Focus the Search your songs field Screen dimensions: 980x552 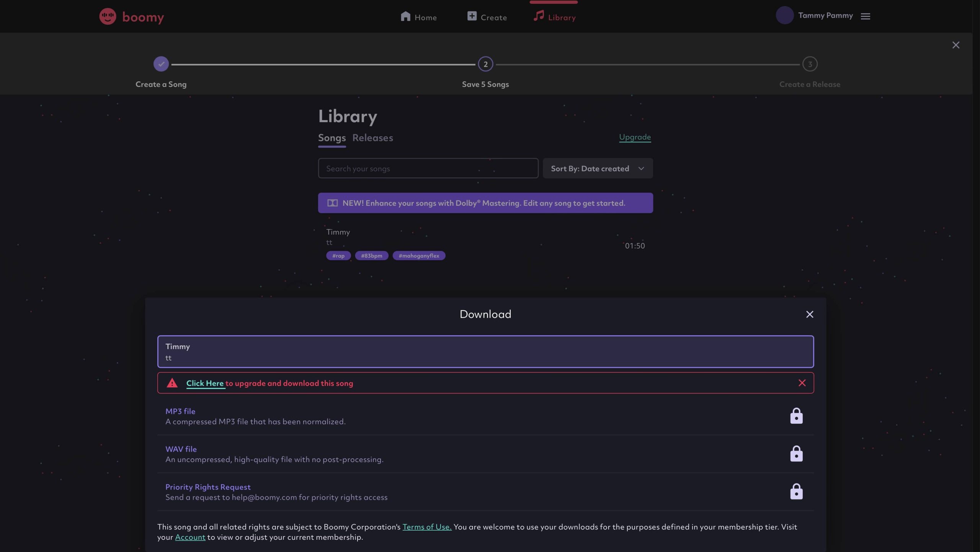click(428, 168)
